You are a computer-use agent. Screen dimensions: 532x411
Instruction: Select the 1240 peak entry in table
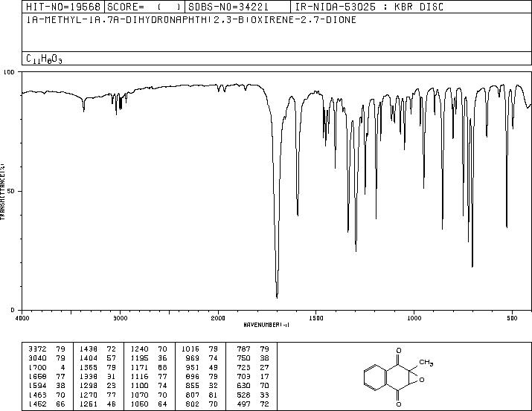point(149,349)
